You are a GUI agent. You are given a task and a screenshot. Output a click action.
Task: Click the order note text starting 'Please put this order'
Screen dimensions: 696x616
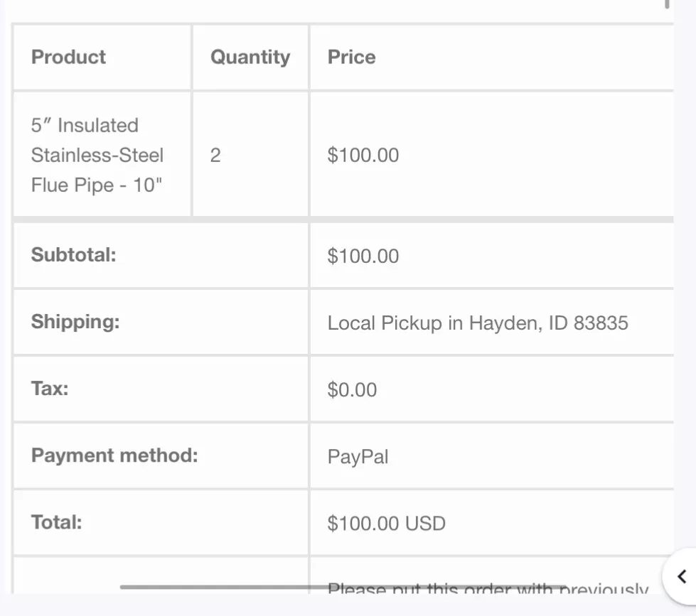(488, 588)
